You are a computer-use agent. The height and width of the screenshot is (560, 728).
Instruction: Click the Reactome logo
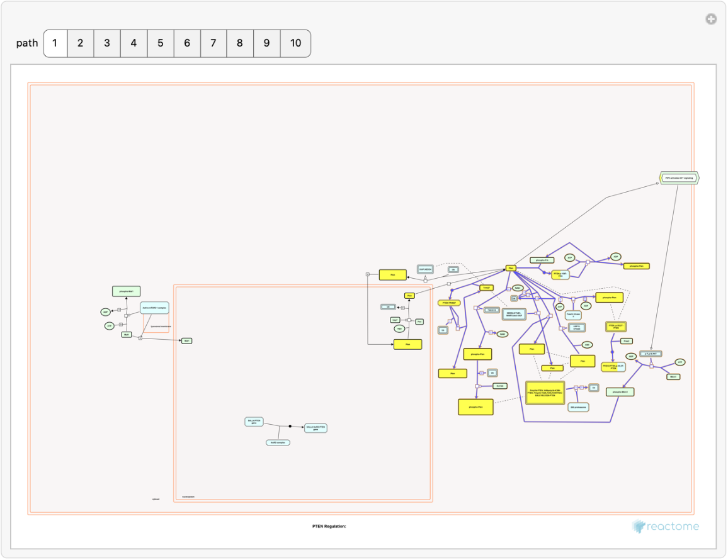coord(666,526)
